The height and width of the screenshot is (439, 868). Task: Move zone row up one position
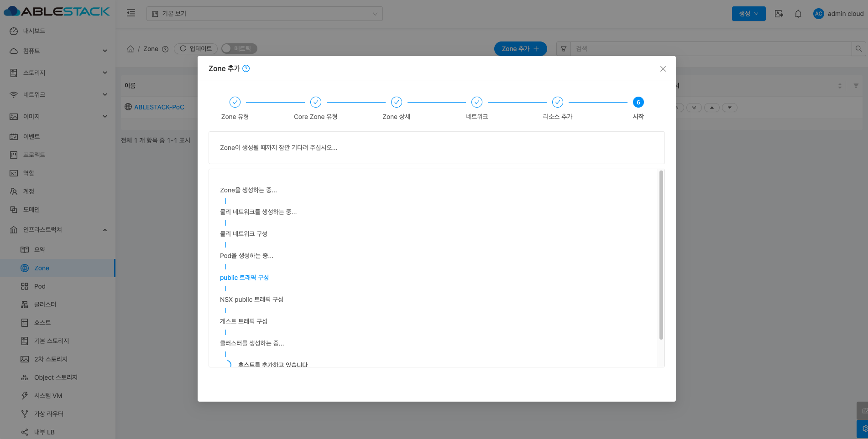pyautogui.click(x=712, y=108)
